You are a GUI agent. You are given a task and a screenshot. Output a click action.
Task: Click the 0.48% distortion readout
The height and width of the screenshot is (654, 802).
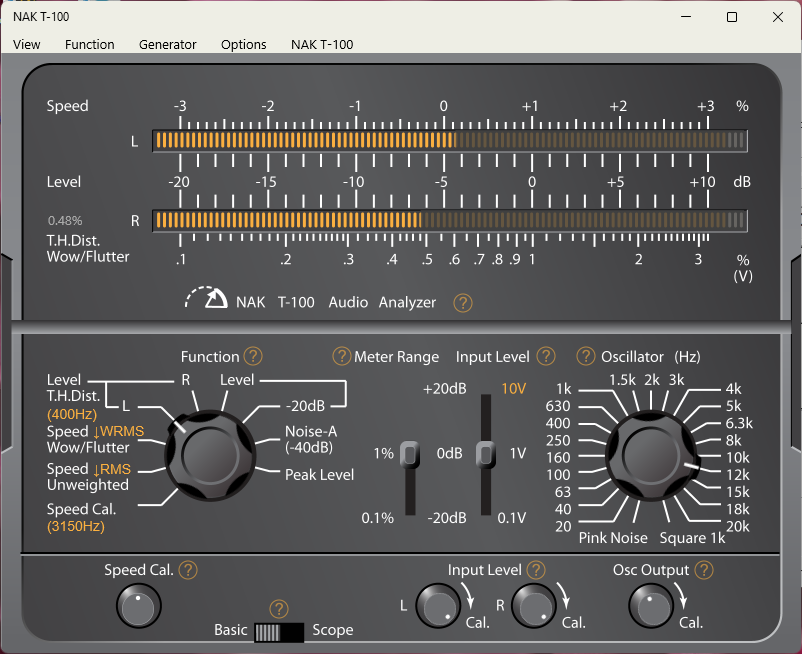point(65,220)
